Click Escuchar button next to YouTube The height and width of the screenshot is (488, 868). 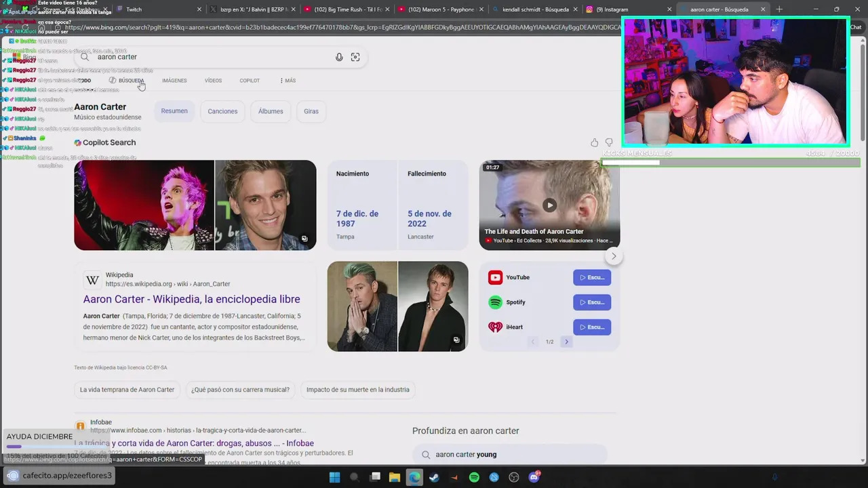[592, 277]
